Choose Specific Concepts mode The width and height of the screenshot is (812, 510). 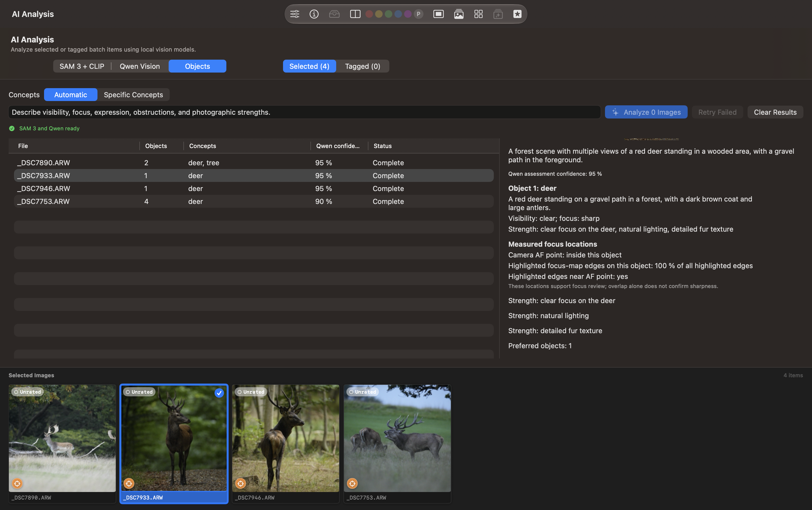pos(133,95)
